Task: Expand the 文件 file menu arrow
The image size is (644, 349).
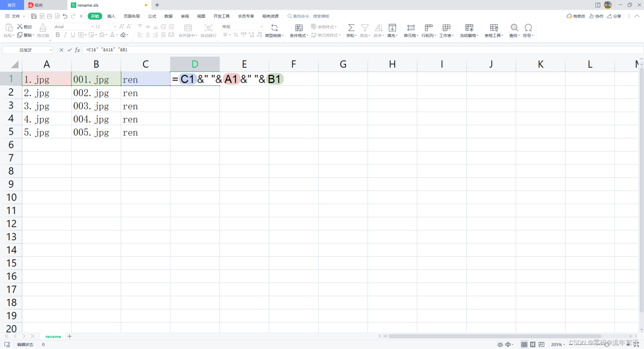Action: coord(24,16)
